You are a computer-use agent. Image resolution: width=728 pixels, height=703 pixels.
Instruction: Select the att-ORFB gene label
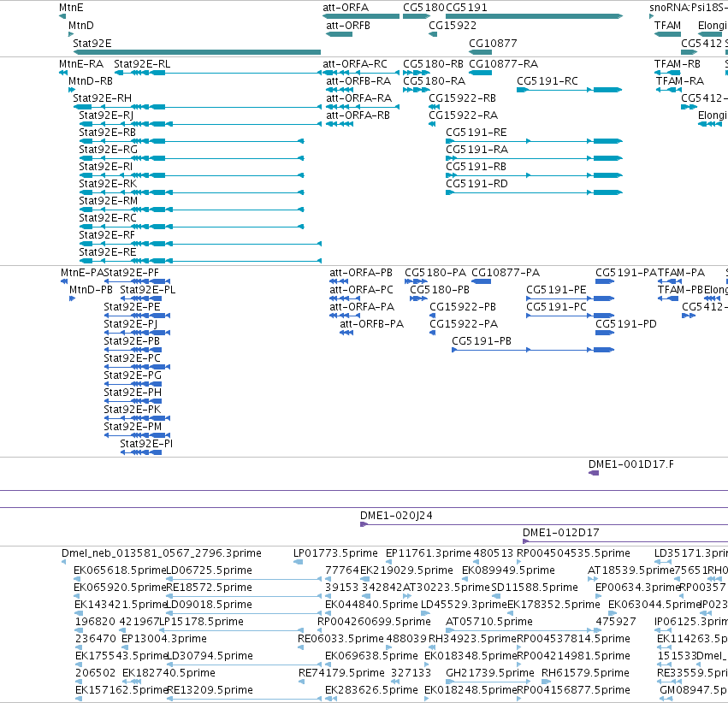(x=348, y=25)
